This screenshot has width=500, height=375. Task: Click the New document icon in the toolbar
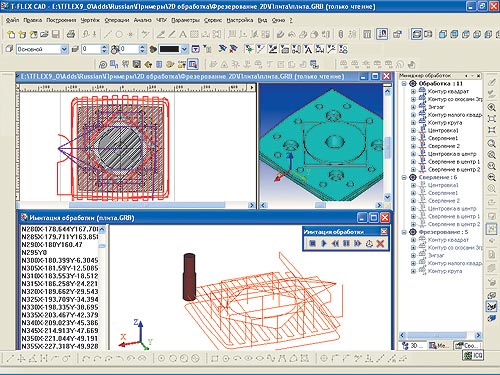pos(11,34)
